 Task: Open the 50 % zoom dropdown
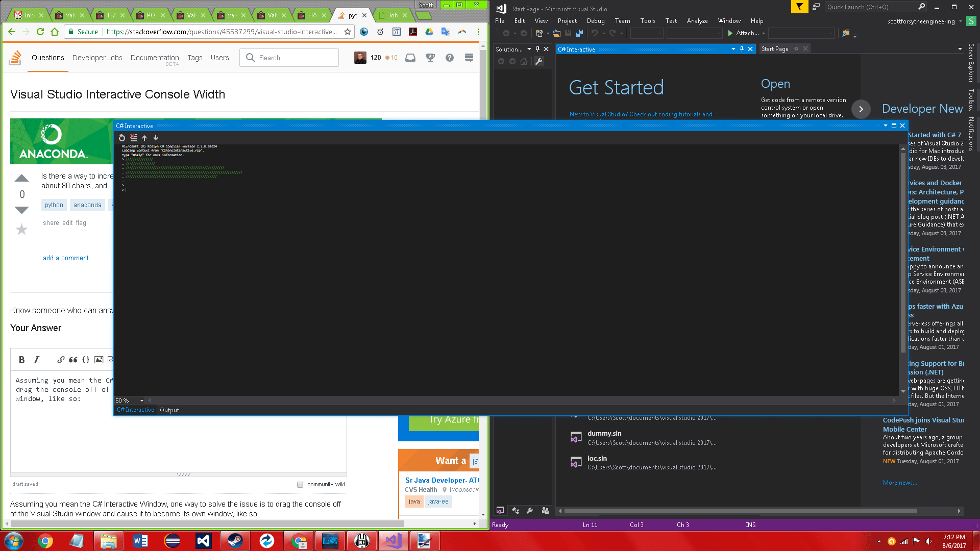(142, 401)
